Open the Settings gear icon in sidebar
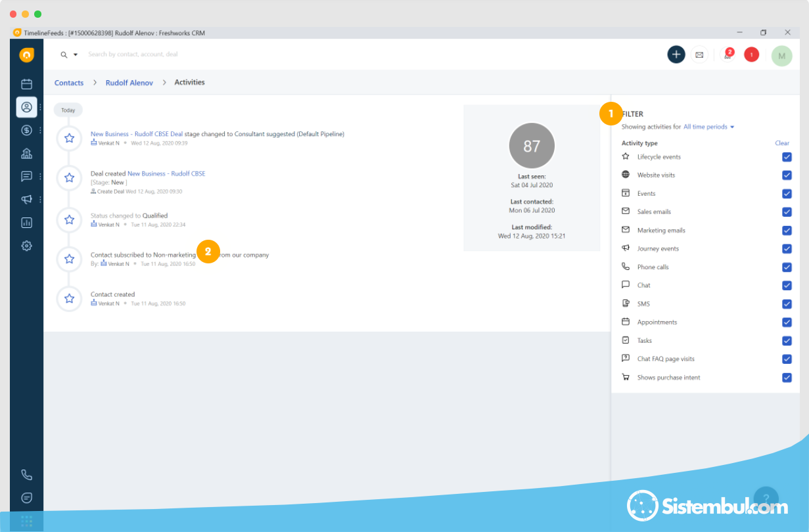809x532 pixels. coord(26,246)
